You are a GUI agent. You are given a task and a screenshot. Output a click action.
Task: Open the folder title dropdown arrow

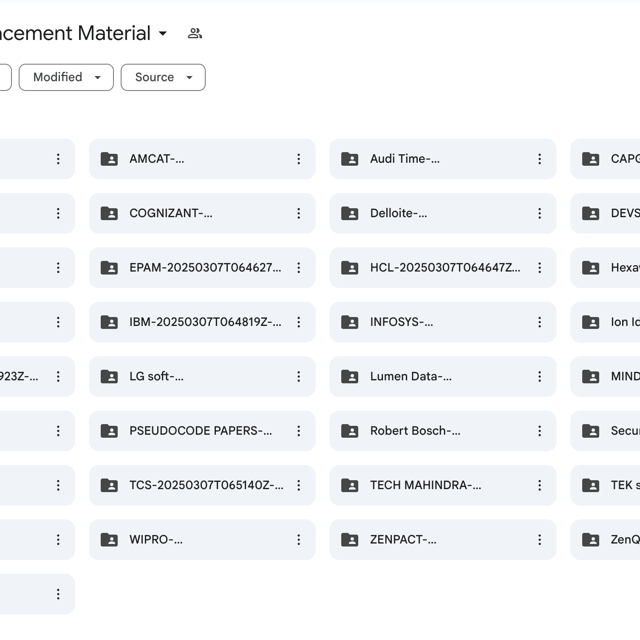click(x=163, y=33)
